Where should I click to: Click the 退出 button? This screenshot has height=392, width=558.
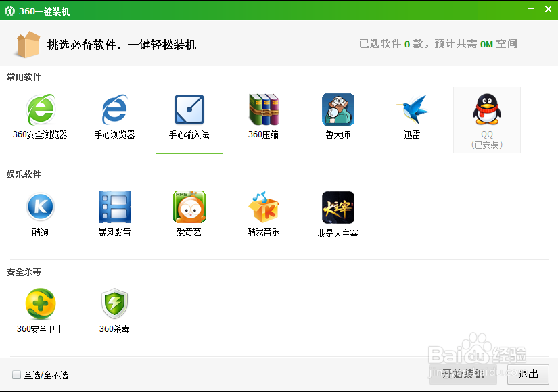tap(528, 374)
